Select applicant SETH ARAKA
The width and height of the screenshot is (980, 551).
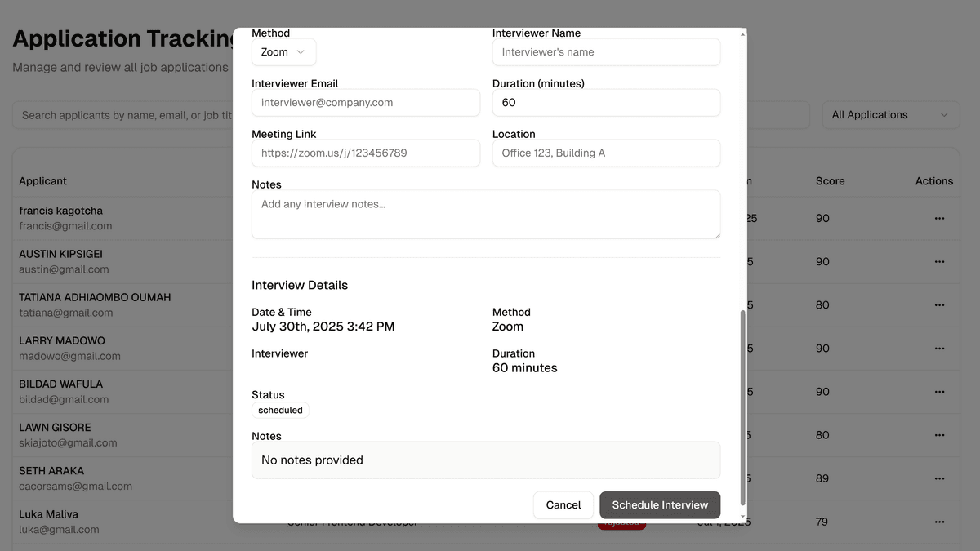51,471
